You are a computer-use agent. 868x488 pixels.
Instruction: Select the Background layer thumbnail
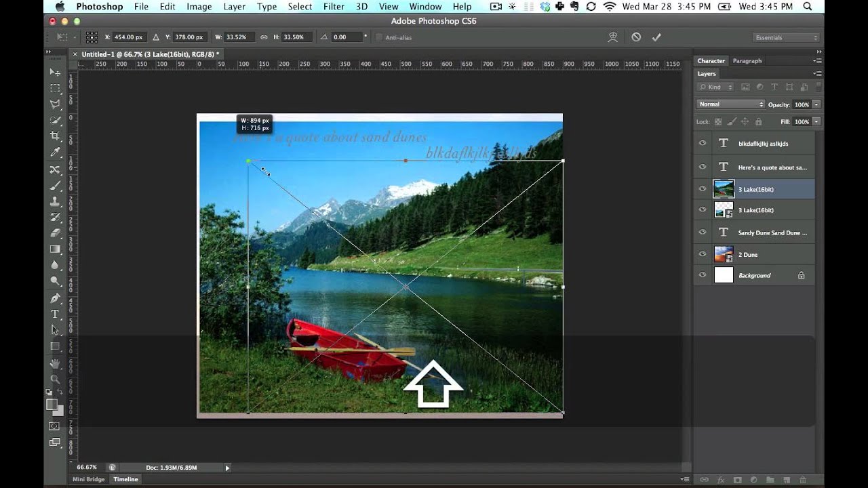click(724, 275)
